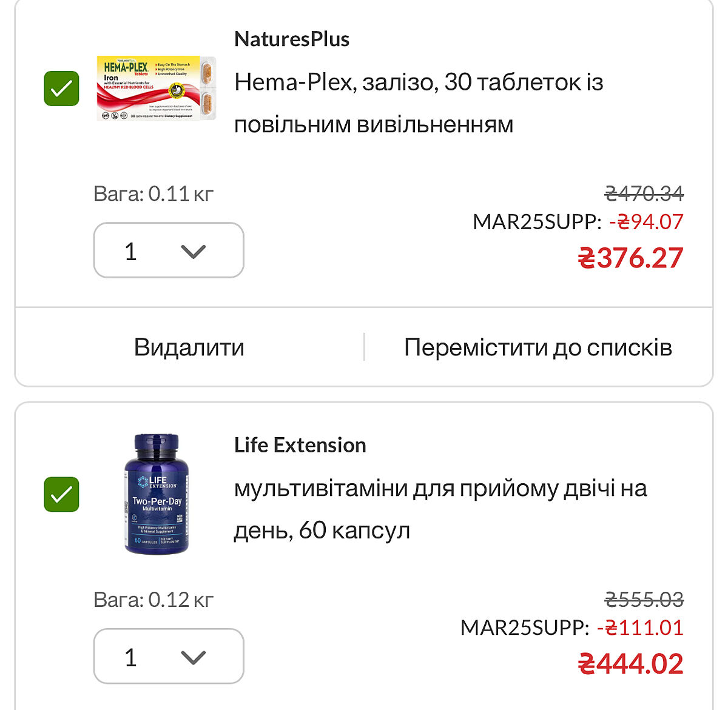The width and height of the screenshot is (728, 710).
Task: Click the Вага: 0.12 кг label
Action: tap(153, 599)
